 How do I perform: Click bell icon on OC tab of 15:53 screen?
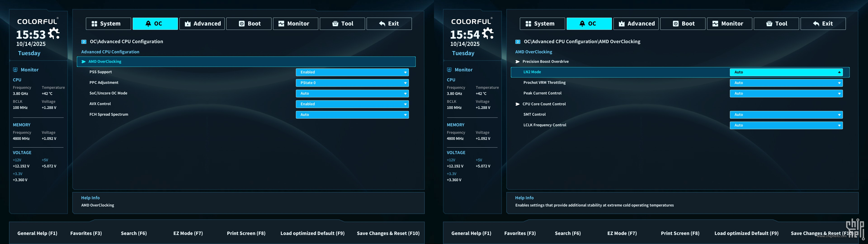coord(148,23)
